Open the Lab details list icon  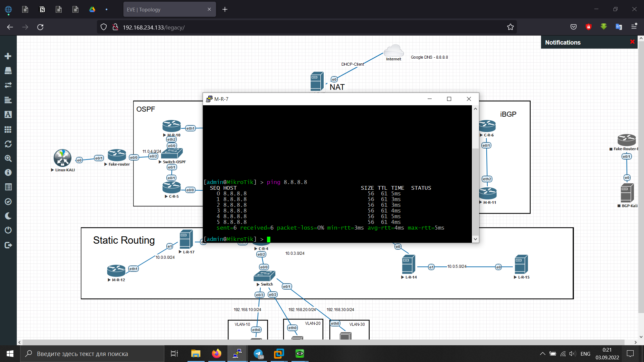pos(8,187)
